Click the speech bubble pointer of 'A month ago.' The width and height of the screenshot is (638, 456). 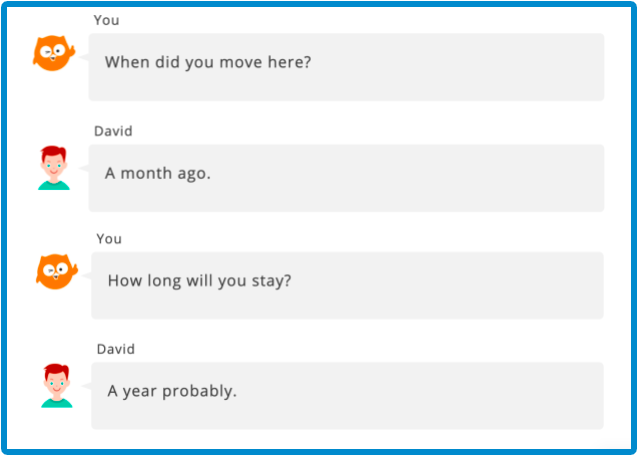pyautogui.click(x=84, y=168)
